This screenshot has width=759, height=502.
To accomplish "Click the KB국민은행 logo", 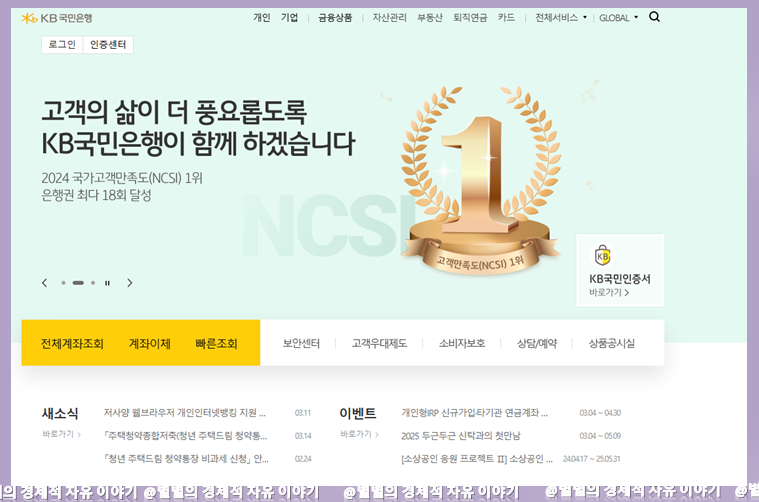I will click(57, 18).
